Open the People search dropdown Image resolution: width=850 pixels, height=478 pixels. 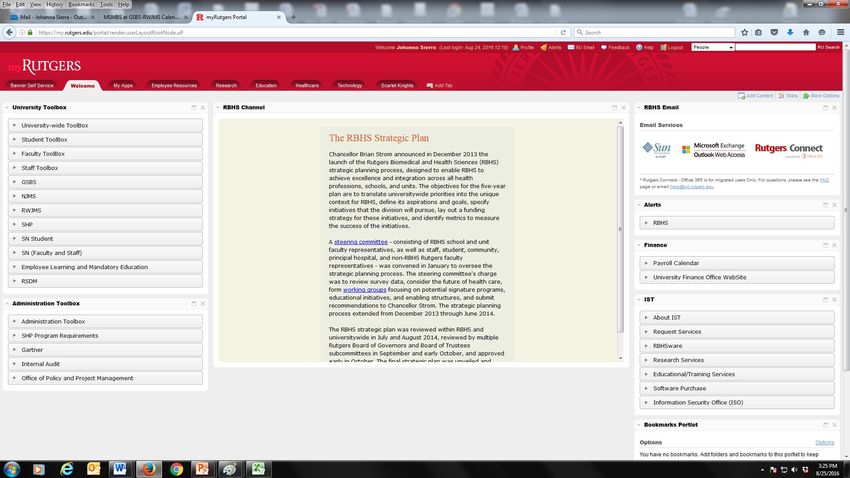[712, 47]
